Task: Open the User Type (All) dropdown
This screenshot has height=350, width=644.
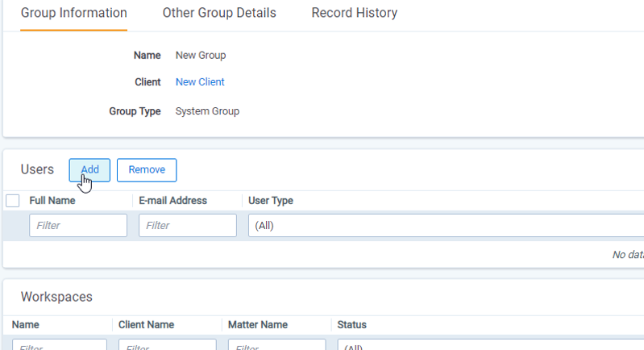Action: pos(446,226)
